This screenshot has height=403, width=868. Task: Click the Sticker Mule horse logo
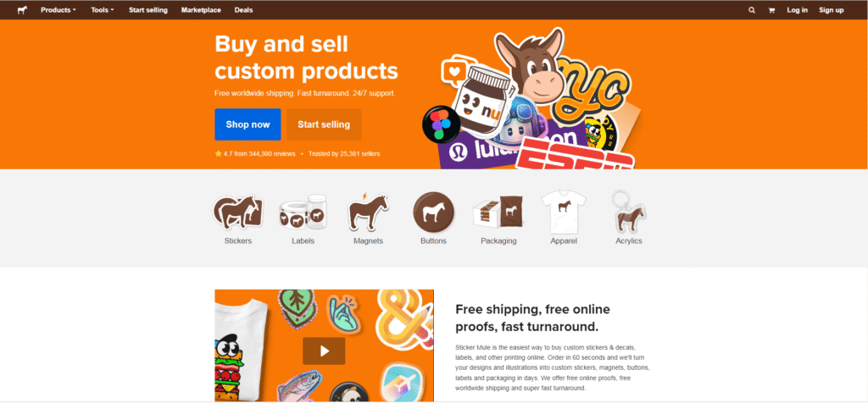[22, 10]
